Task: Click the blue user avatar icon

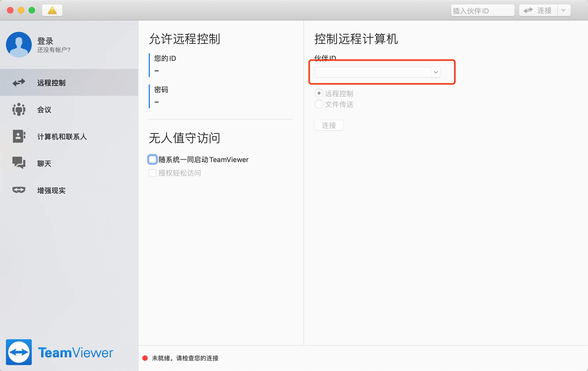Action: coord(19,45)
